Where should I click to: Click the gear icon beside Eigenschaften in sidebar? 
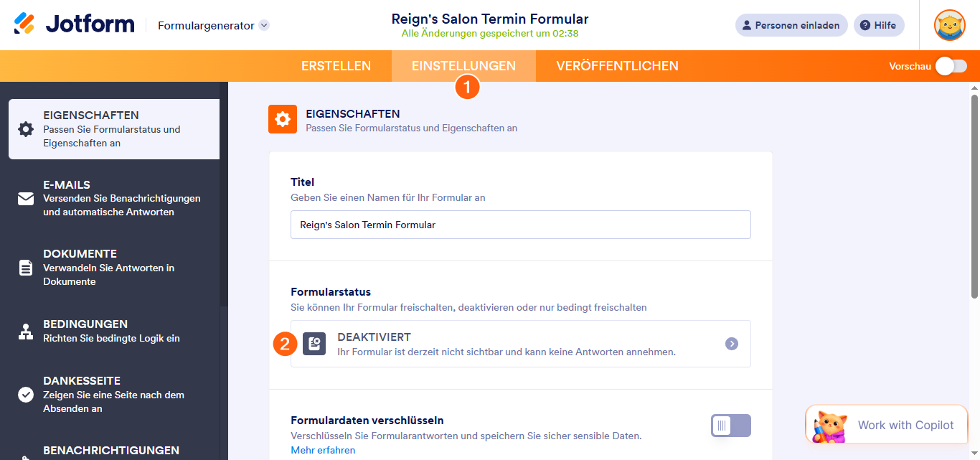[x=26, y=129]
